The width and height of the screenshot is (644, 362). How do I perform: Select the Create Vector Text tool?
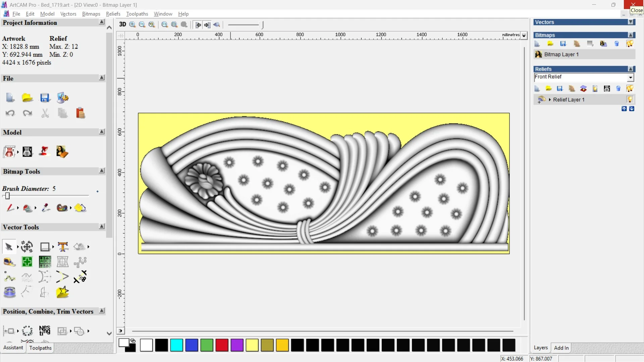click(x=63, y=247)
